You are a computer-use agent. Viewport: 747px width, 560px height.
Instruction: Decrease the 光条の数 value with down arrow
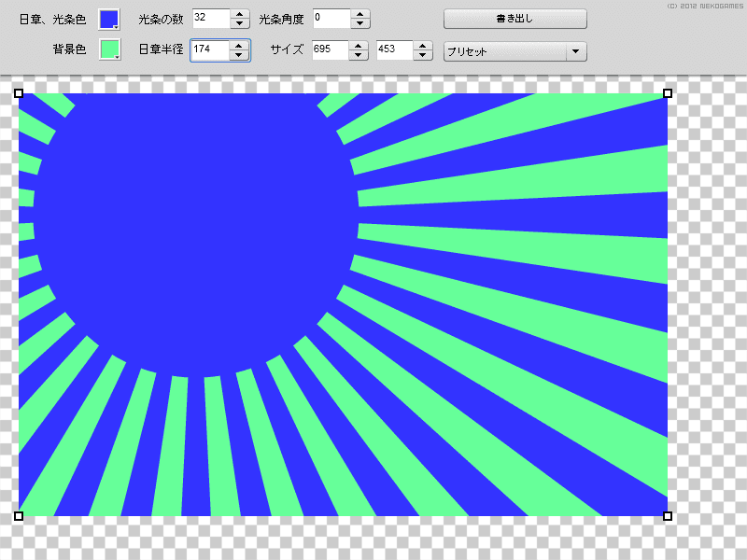[x=240, y=24]
